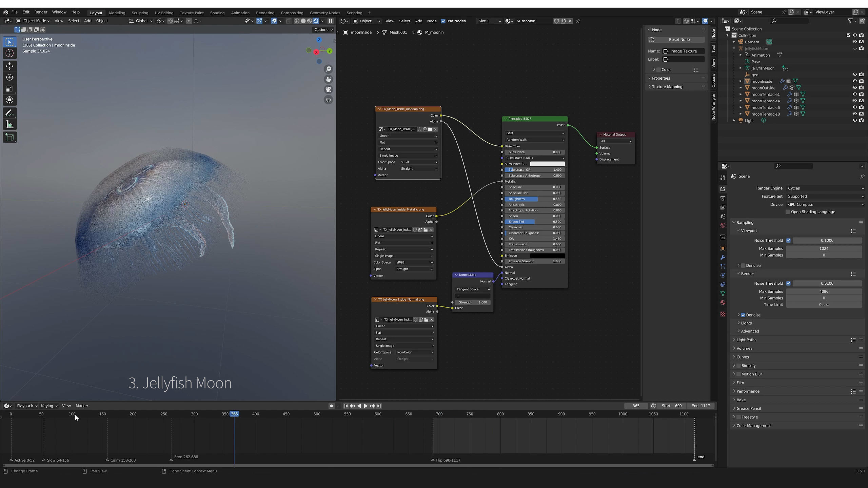This screenshot has width=868, height=488.
Task: Toggle Render Noise Threshold checkbox
Action: coord(788,283)
